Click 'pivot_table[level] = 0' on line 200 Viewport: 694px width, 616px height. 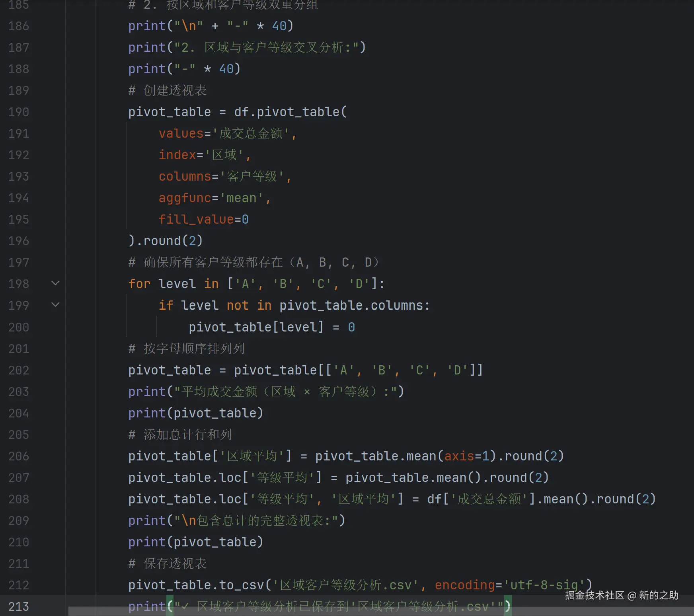pyautogui.click(x=272, y=327)
